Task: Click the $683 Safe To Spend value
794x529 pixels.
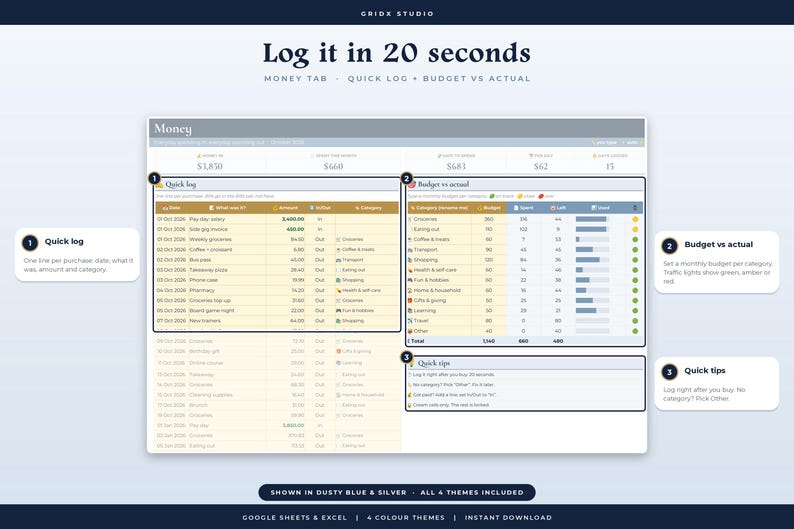Action: click(456, 166)
